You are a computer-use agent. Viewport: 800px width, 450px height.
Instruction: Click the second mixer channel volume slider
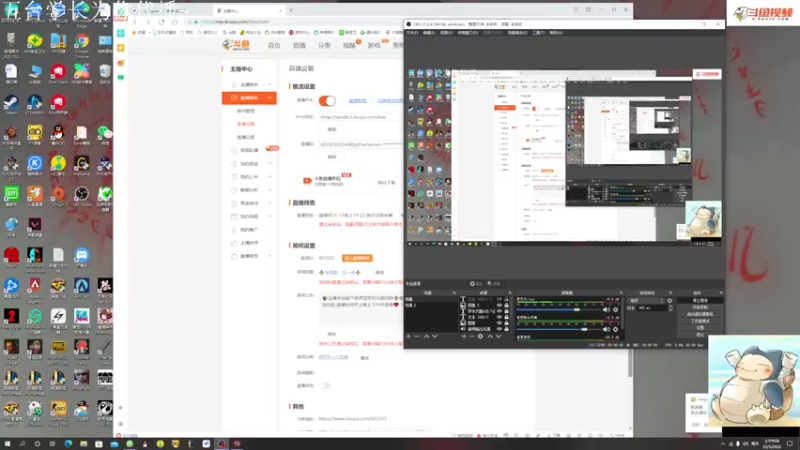coord(559,329)
